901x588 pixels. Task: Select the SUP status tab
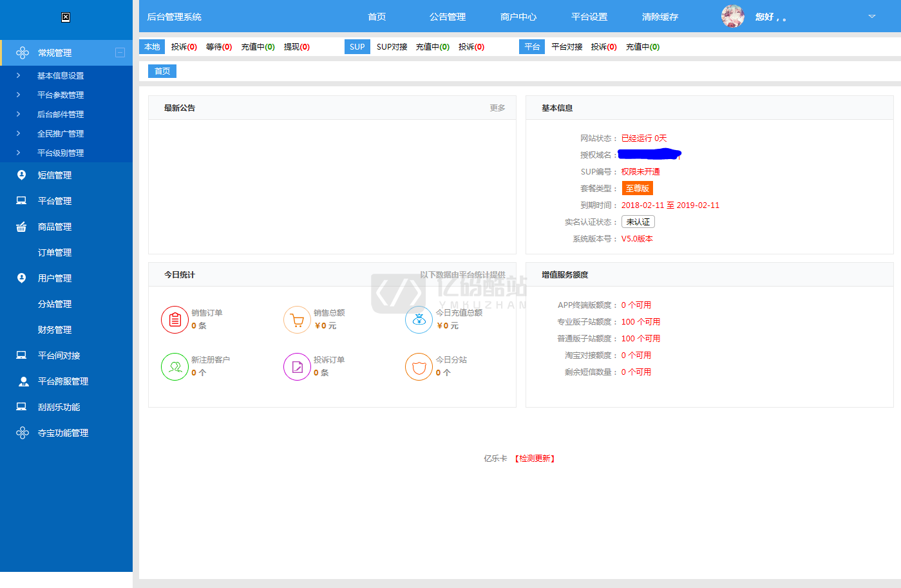[357, 47]
